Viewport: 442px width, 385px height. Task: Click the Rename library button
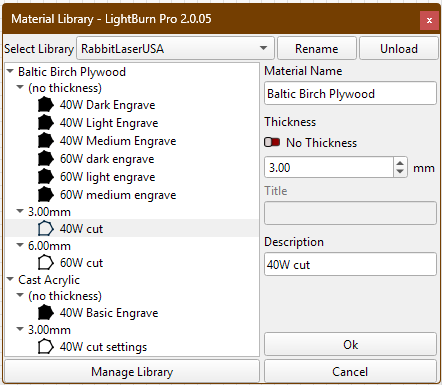317,49
